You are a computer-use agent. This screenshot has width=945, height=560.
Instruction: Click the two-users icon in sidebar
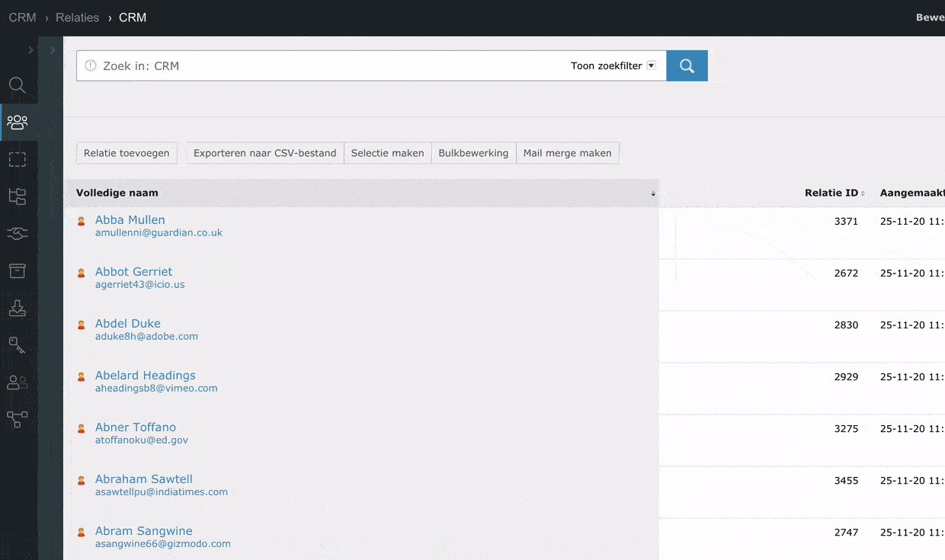pos(17,382)
